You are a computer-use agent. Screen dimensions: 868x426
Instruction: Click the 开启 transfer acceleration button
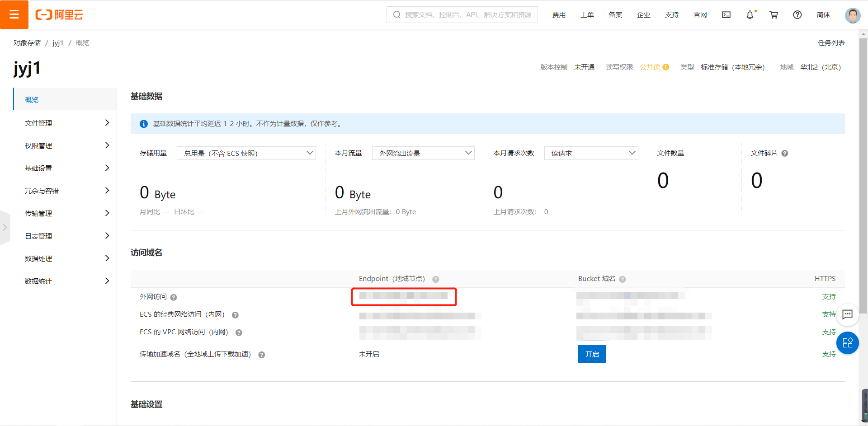(592, 354)
